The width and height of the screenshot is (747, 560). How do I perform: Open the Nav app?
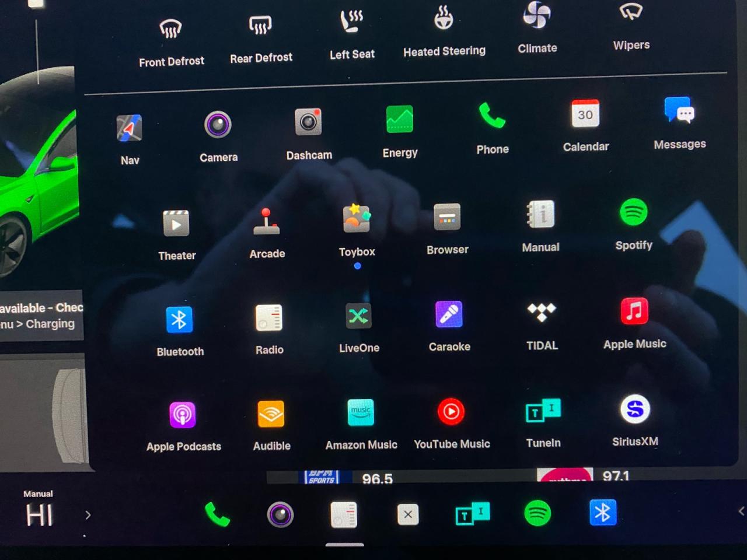point(130,129)
